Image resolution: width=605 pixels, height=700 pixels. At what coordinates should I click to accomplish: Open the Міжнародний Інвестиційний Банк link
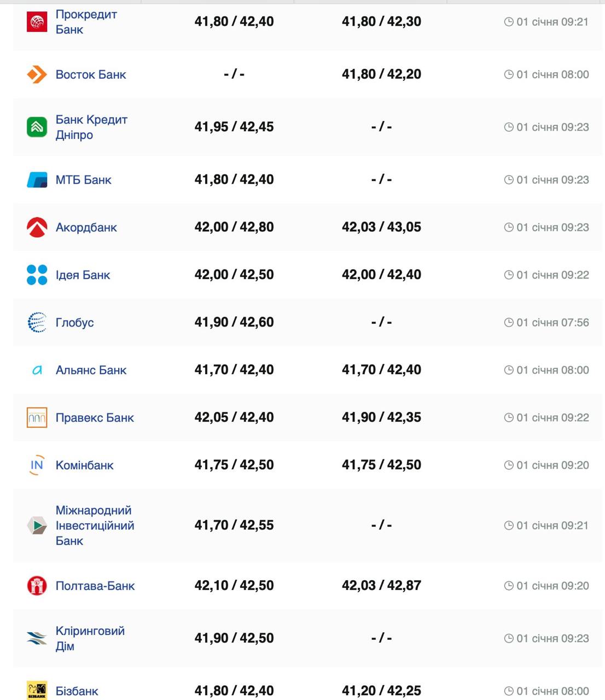94,526
